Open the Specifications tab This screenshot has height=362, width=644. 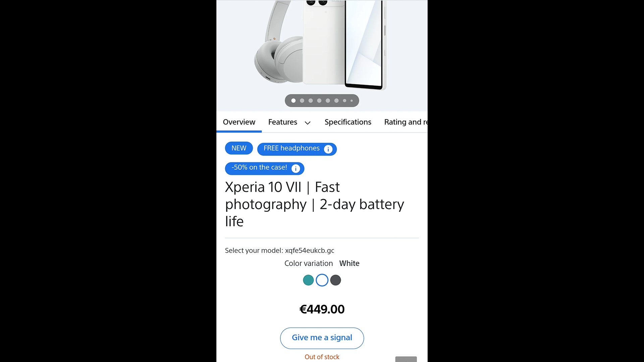click(348, 122)
